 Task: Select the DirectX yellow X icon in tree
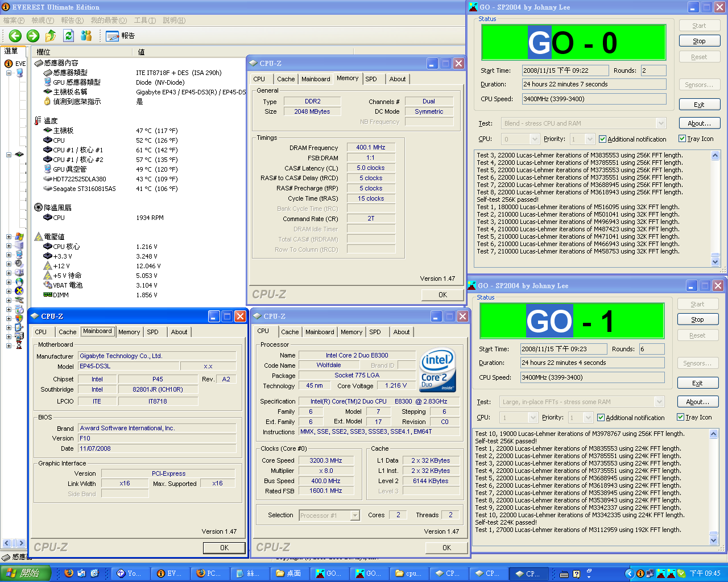point(19,291)
